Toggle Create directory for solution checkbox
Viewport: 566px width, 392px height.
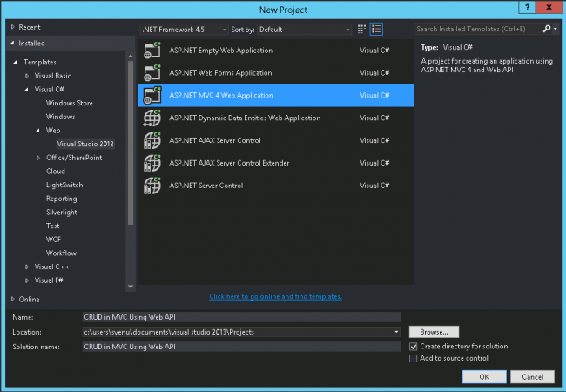tap(414, 347)
